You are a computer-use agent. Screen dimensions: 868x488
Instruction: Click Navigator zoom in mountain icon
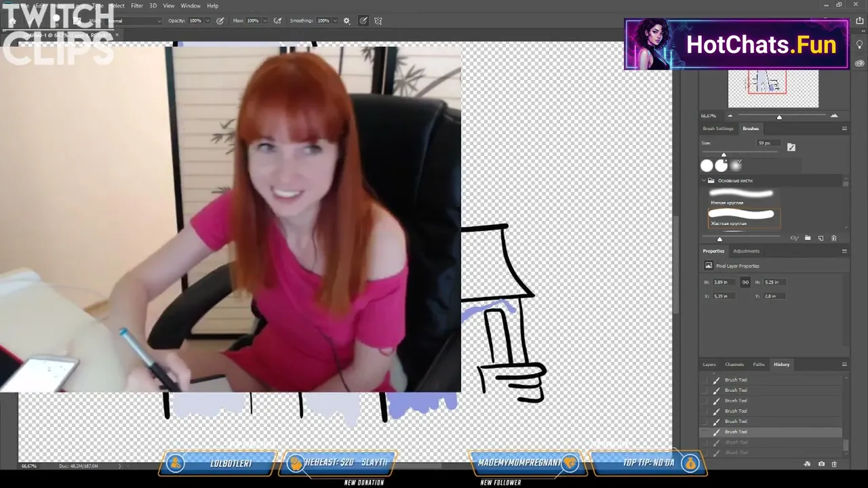(834, 116)
